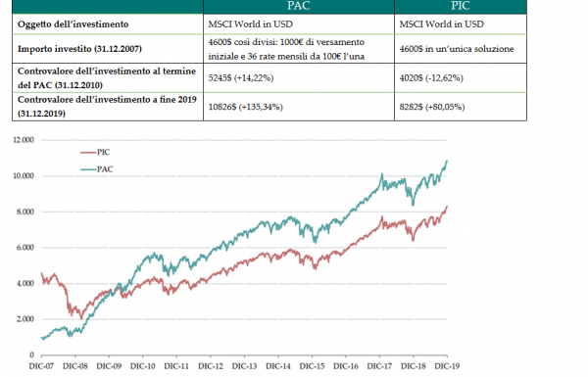This screenshot has height=377, width=588.
Task: Select 'Controvalore a fine 2019' label
Action: pyautogui.click(x=107, y=107)
